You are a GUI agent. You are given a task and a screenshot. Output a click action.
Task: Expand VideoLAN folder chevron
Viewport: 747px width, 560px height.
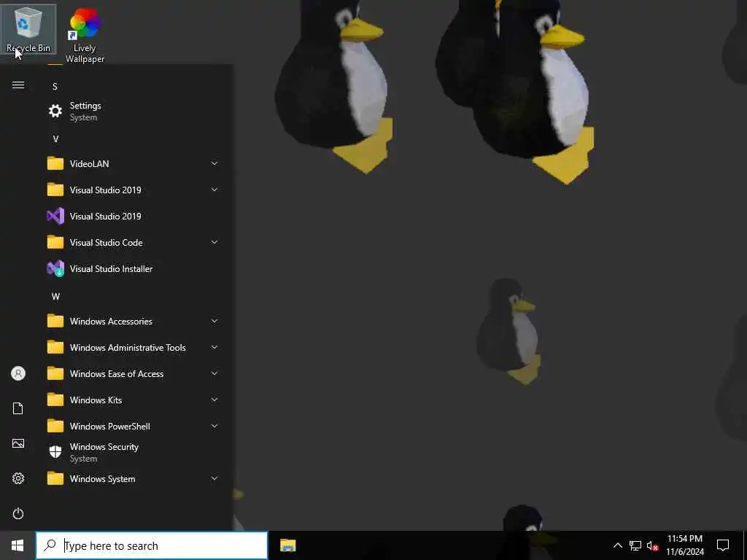click(x=214, y=163)
